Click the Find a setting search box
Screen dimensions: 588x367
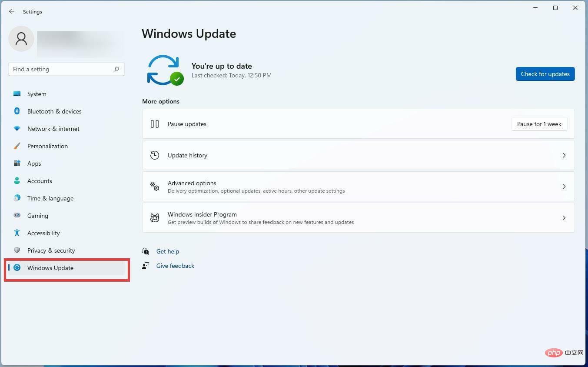[66, 69]
